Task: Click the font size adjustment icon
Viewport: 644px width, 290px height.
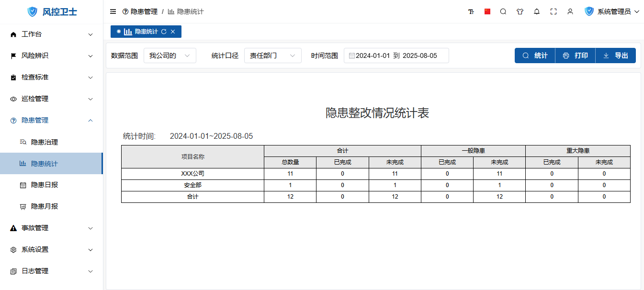Action: pos(471,11)
